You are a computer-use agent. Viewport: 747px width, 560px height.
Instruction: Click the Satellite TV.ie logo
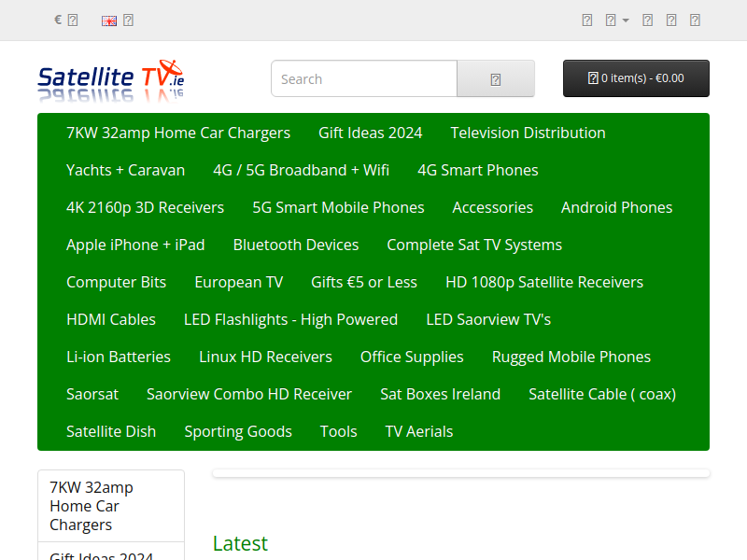point(111,80)
